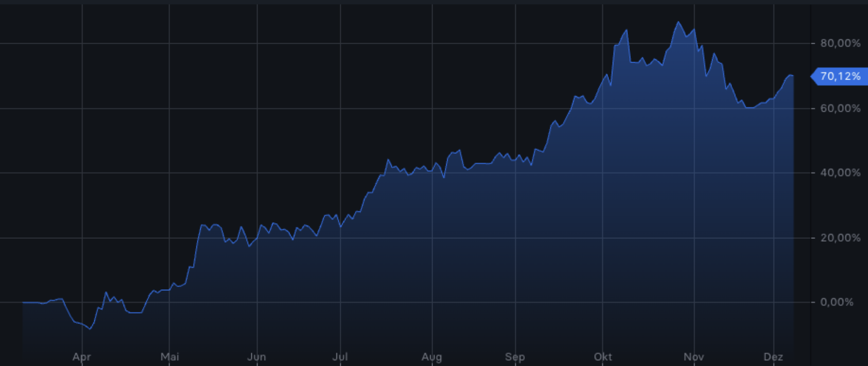The height and width of the screenshot is (366, 868).
Task: Select the Mai month axis label
Action: [170, 357]
